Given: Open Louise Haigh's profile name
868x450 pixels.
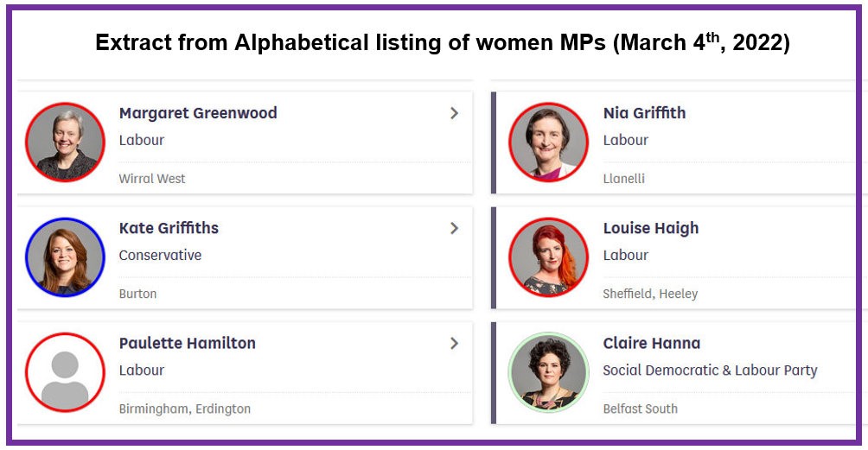Looking at the screenshot, I should click(651, 228).
